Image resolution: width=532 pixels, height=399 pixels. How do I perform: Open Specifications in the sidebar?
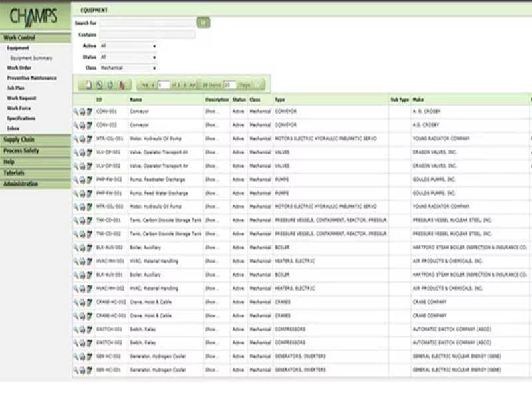point(21,118)
